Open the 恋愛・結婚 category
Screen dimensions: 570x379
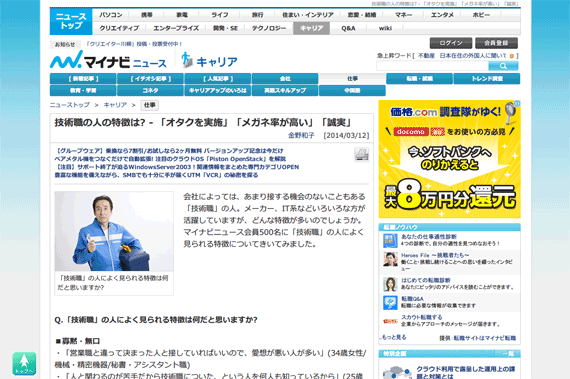[x=362, y=15]
